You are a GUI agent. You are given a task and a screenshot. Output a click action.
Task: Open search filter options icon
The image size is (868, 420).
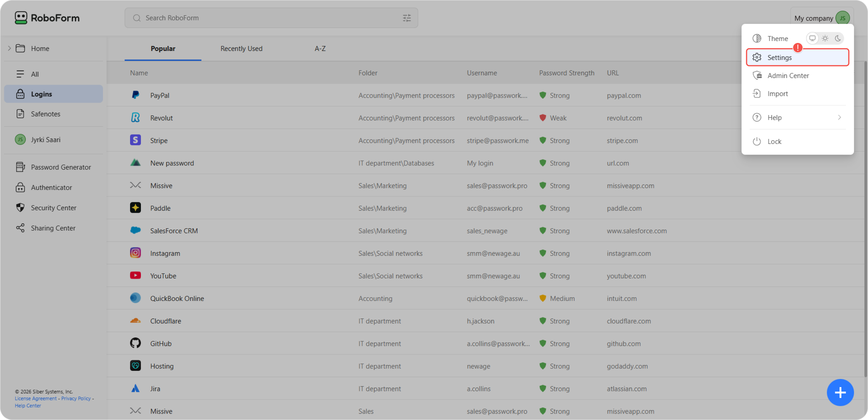(407, 18)
